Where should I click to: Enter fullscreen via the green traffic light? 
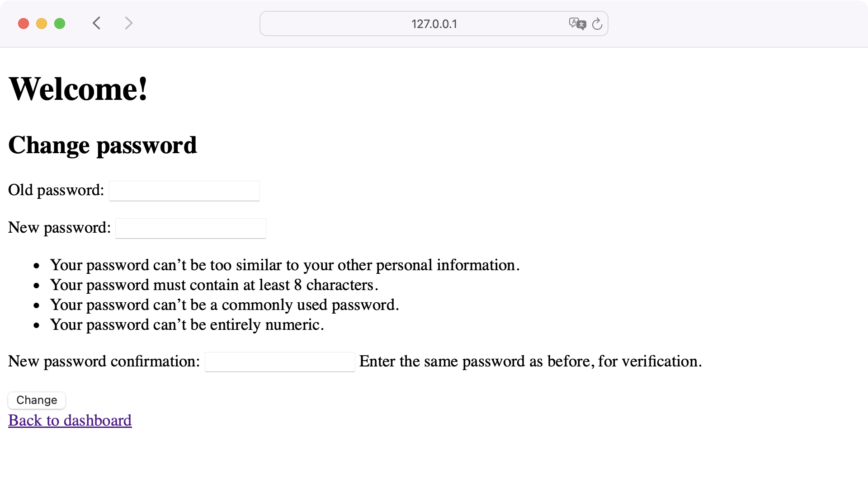coord(60,23)
